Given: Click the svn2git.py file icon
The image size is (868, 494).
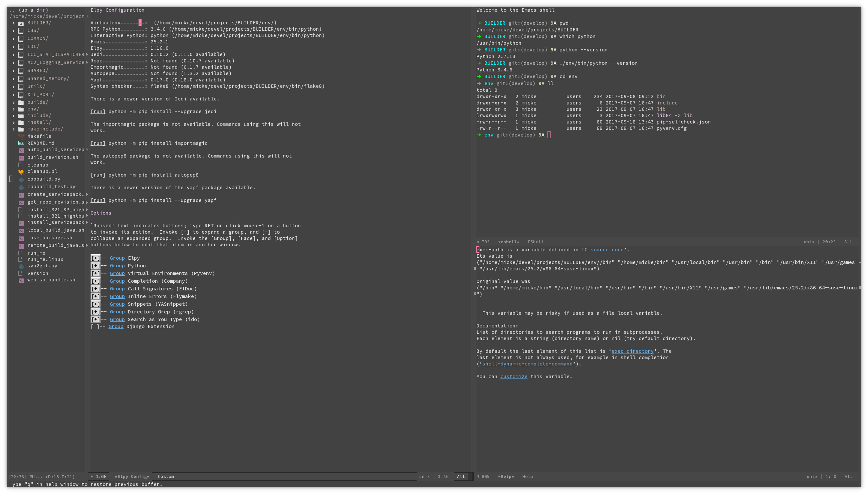Looking at the screenshot, I should (21, 266).
